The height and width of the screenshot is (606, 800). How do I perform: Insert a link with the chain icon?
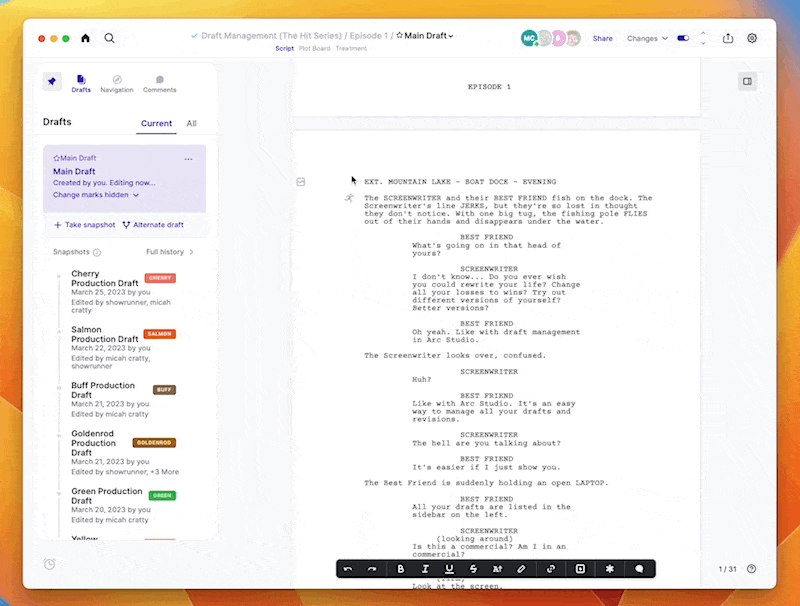pyautogui.click(x=551, y=569)
